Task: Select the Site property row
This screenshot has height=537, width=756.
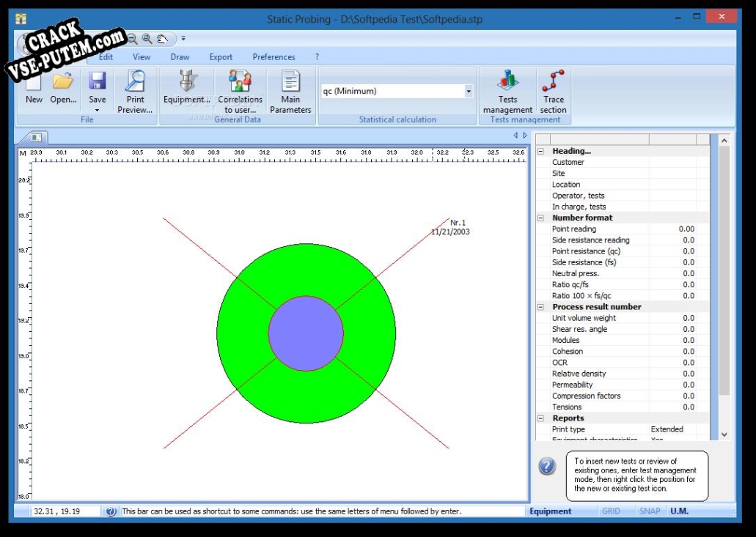Action: 623,174
